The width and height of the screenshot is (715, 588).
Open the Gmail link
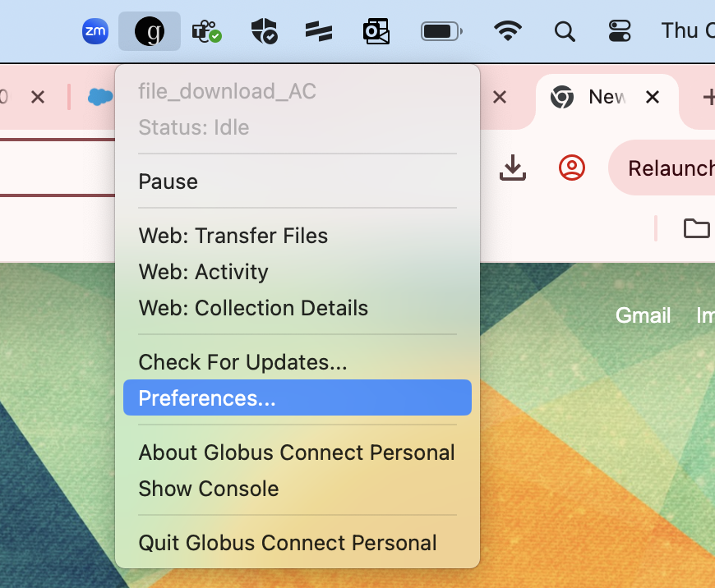point(643,315)
